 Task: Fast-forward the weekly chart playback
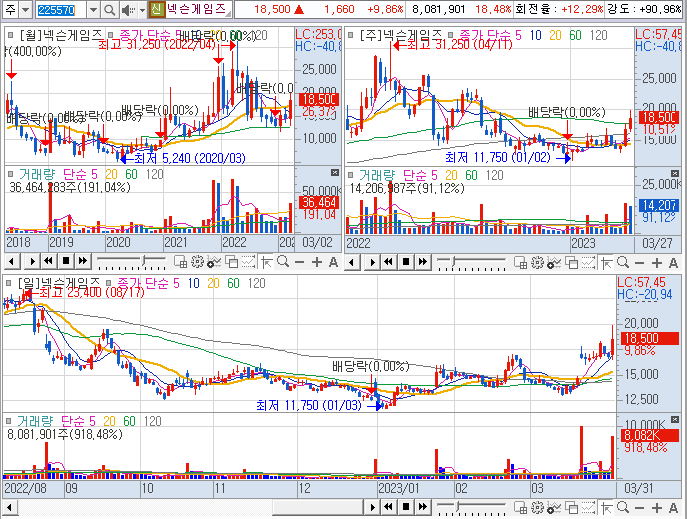point(422,262)
